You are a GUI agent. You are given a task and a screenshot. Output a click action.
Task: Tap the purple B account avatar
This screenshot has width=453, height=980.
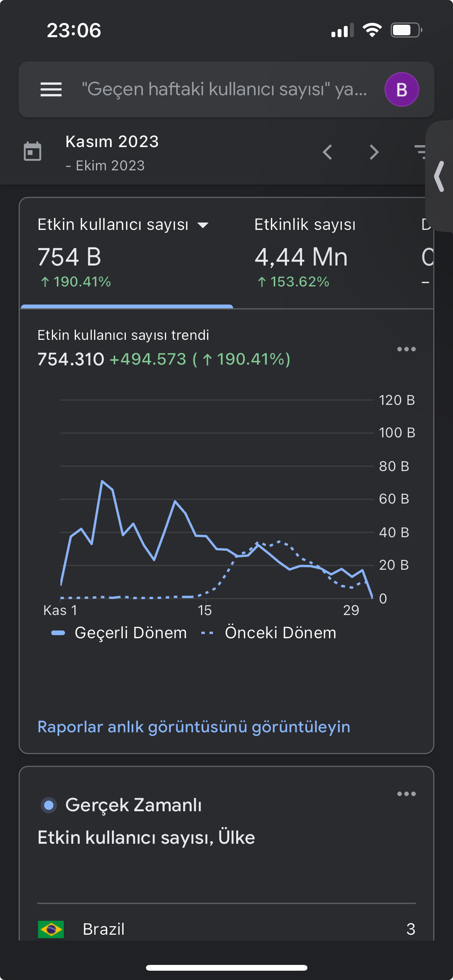[402, 89]
